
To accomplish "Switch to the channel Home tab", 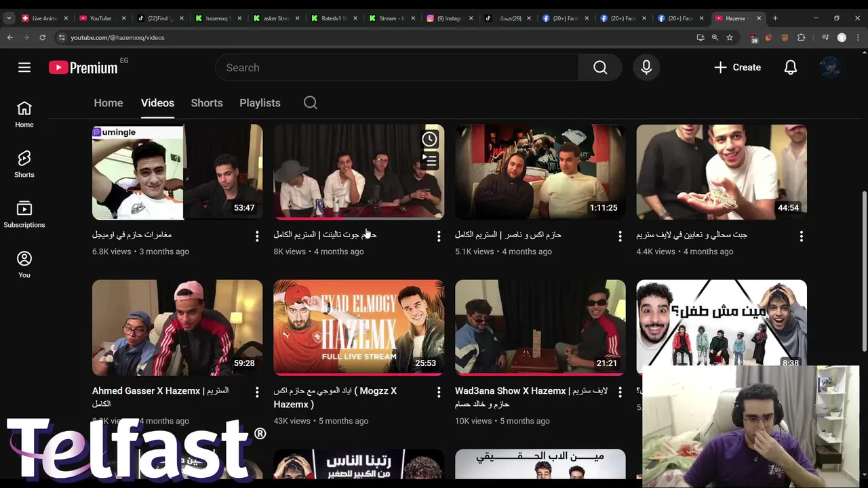I will 108,103.
